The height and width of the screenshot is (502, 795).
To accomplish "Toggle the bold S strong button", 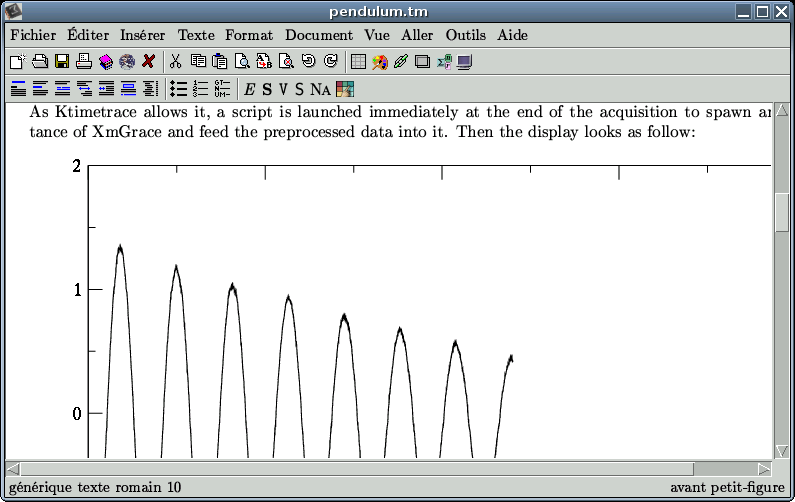I will [x=267, y=89].
